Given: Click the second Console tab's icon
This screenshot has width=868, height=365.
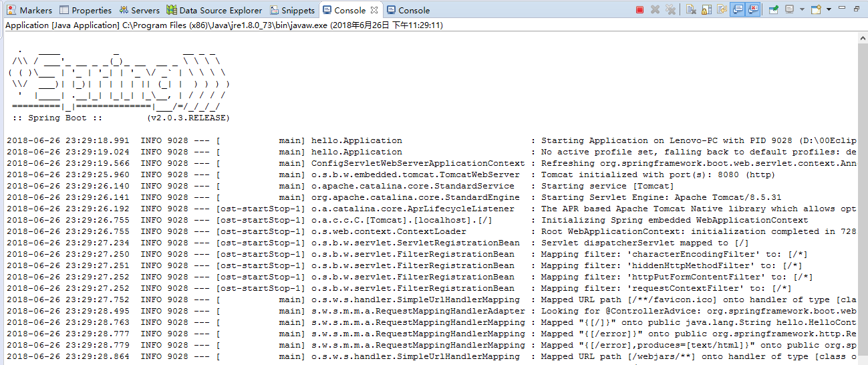Looking at the screenshot, I should tap(390, 10).
